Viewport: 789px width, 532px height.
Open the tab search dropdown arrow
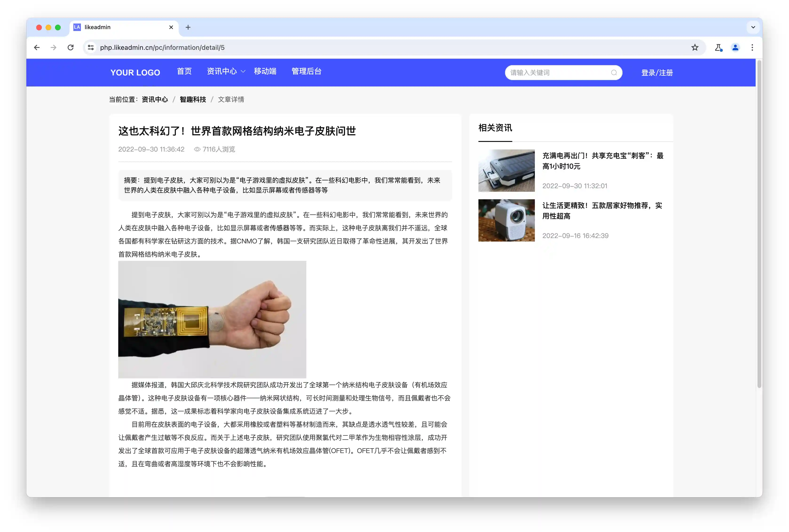point(753,27)
